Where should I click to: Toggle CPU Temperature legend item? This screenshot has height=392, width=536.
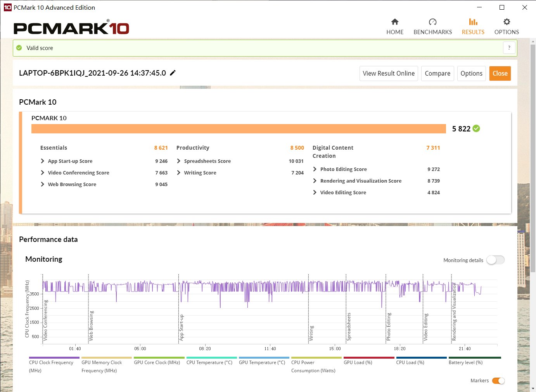(211, 362)
